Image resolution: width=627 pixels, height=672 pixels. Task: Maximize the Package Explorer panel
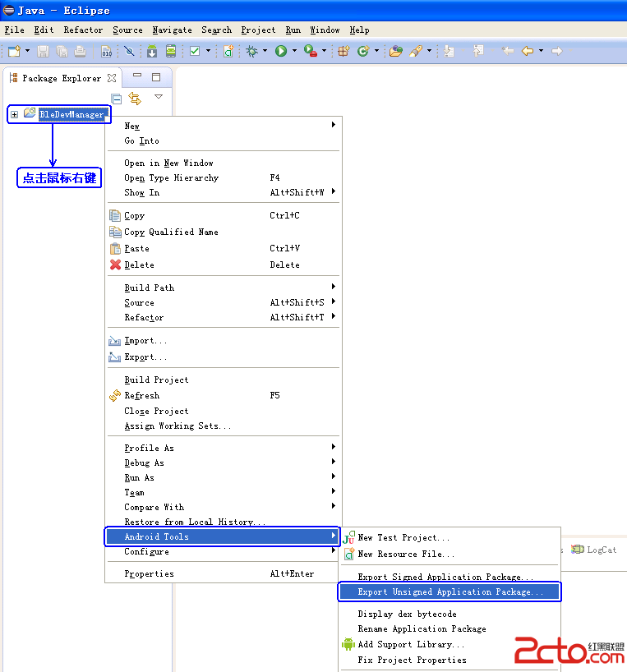point(156,77)
